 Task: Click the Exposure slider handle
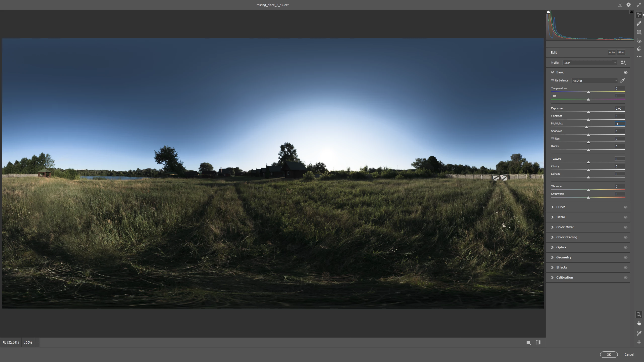pos(588,112)
